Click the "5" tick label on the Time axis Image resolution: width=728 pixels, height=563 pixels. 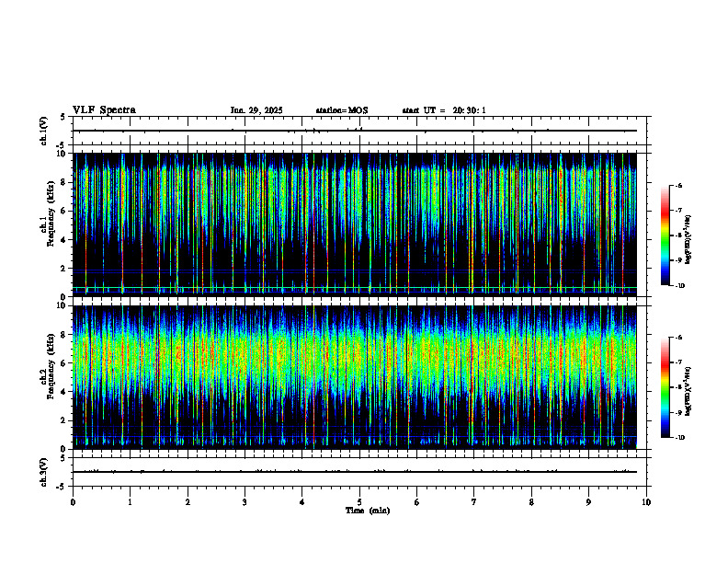coord(359,502)
